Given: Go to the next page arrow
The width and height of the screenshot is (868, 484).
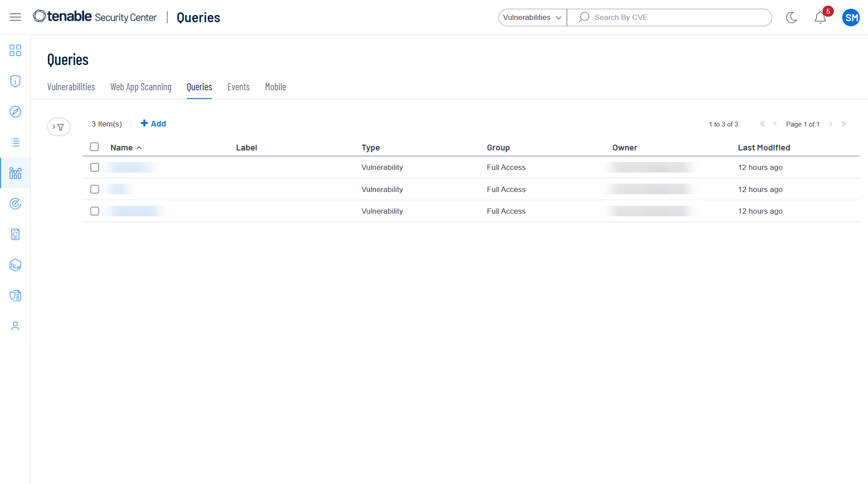Looking at the screenshot, I should click(x=831, y=124).
